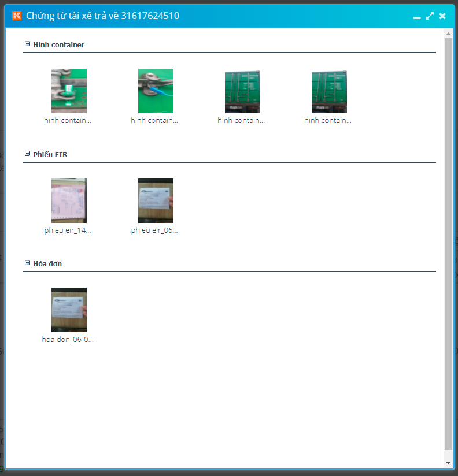Open the first container seal photo thumbnail
458x476 pixels.
click(x=69, y=91)
